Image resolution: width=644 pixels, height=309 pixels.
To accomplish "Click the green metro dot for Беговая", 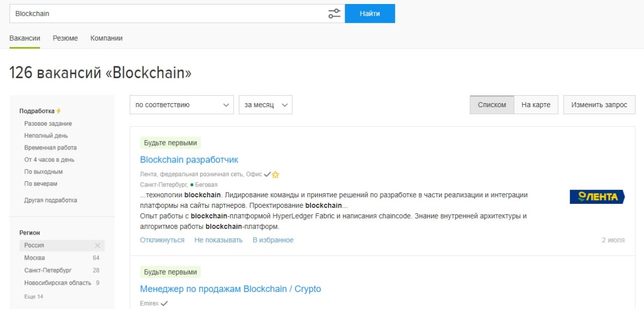I will click(x=192, y=185).
